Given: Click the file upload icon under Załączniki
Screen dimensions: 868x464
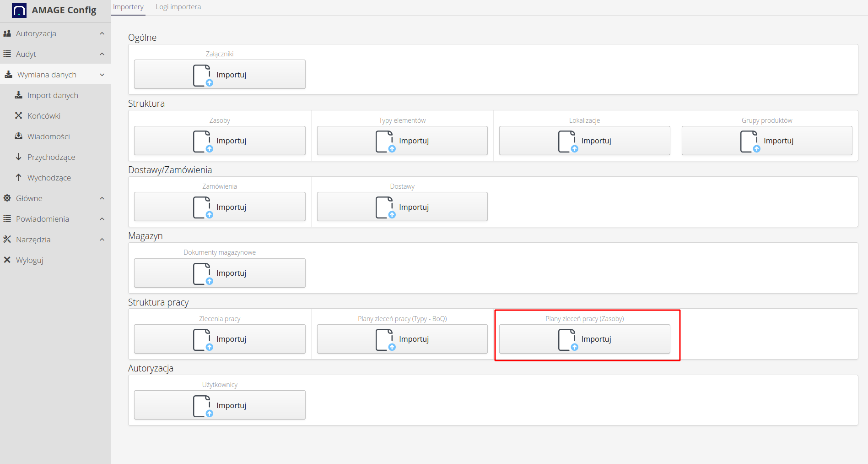Looking at the screenshot, I should 203,75.
